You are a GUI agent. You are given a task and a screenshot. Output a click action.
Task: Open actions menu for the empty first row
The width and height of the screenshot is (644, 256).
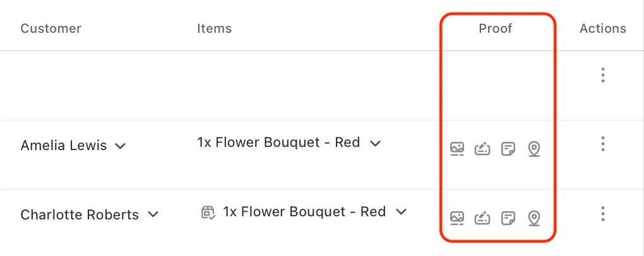click(x=602, y=75)
